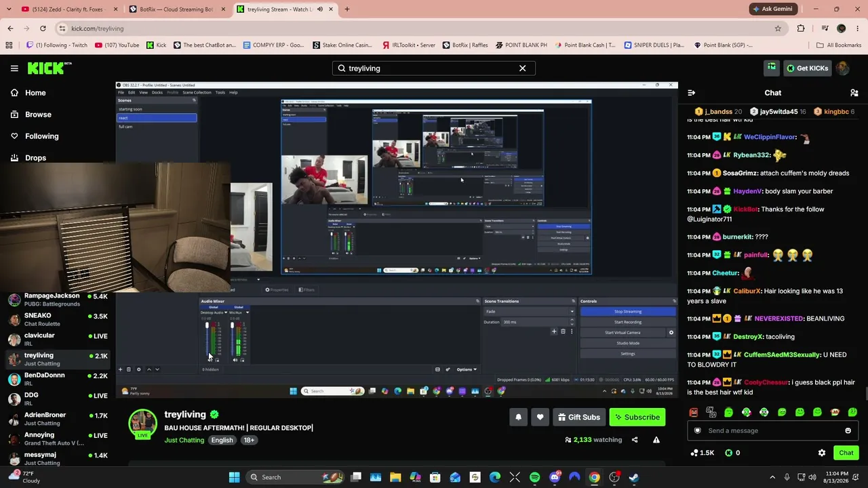868x488 pixels.
Task: Toggle mute on the treyliving browser tab
Action: (320, 9)
